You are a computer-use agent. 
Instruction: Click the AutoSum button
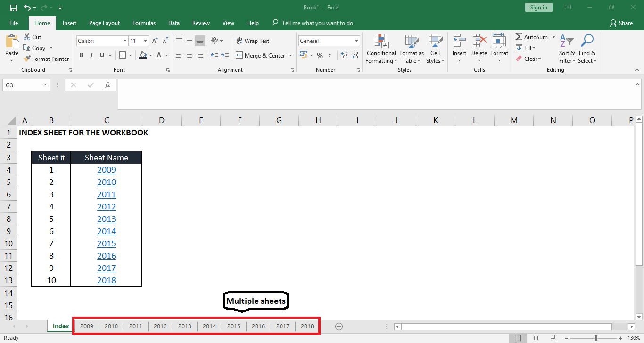coord(532,37)
